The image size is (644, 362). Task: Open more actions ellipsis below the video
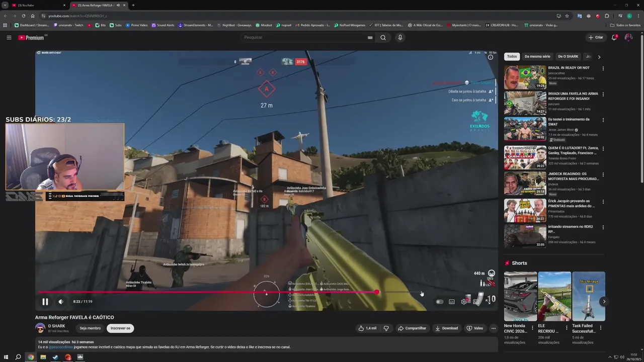(x=494, y=328)
